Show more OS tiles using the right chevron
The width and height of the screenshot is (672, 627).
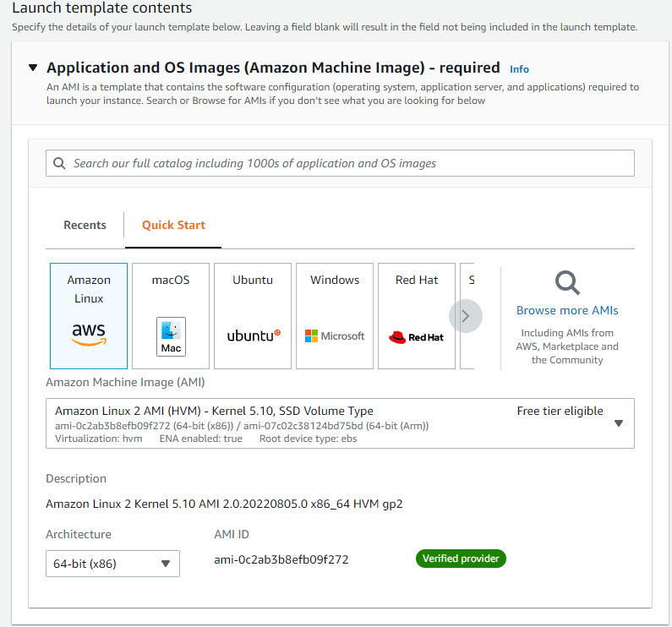point(466,316)
